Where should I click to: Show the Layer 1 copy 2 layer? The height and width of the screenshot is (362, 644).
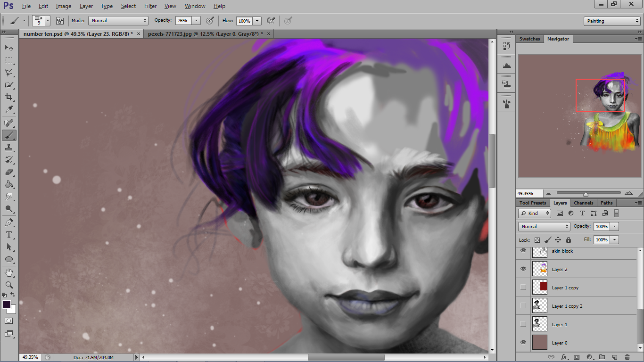click(x=523, y=305)
